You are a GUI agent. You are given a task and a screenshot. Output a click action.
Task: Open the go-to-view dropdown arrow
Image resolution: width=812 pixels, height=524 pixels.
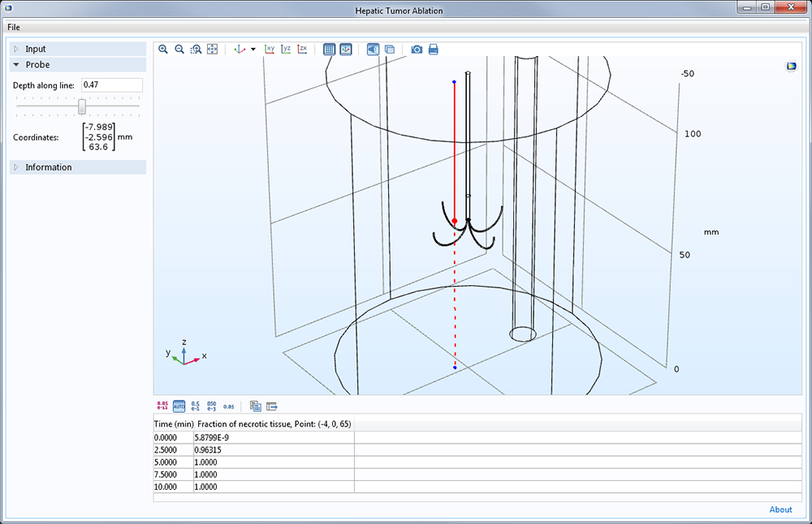point(253,50)
